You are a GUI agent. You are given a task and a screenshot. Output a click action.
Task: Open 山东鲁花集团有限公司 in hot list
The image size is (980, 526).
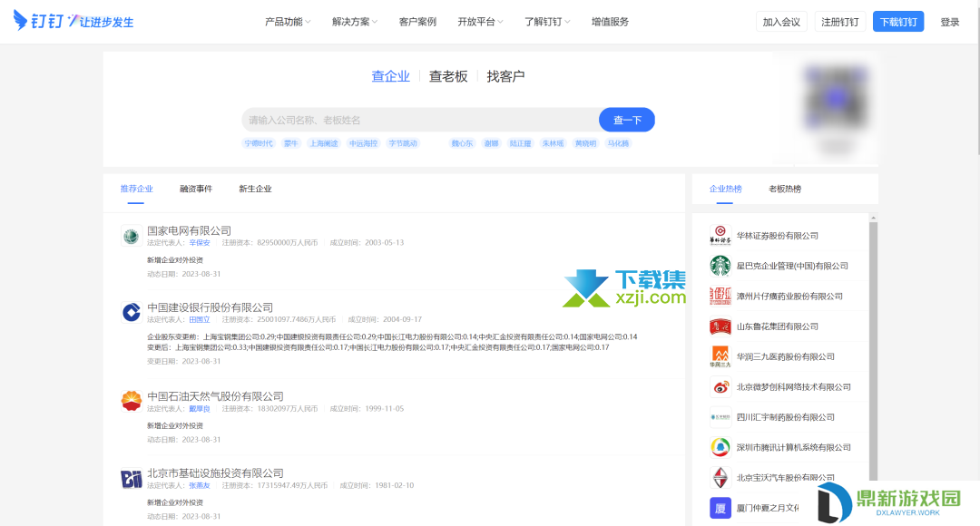[x=777, y=326]
